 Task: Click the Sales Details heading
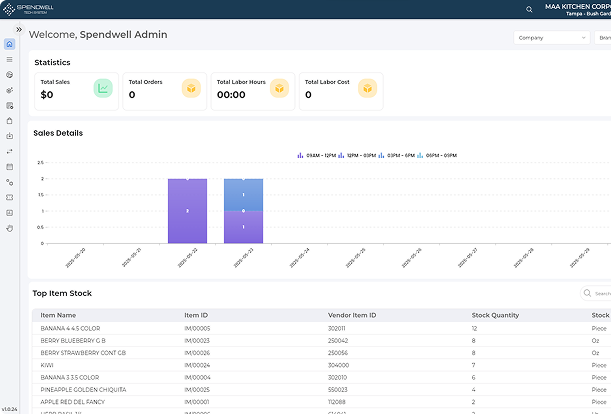(x=58, y=133)
